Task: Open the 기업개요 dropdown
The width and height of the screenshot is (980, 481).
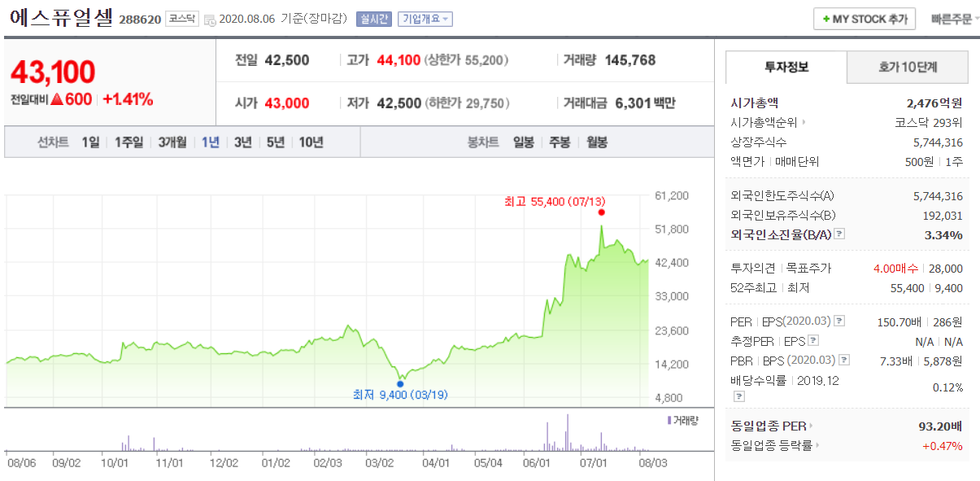Action: click(425, 19)
